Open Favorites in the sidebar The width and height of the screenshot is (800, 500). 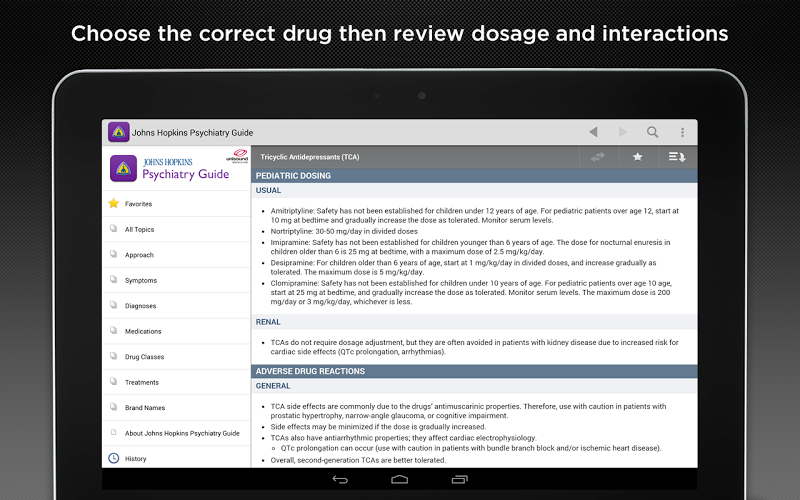(177, 204)
